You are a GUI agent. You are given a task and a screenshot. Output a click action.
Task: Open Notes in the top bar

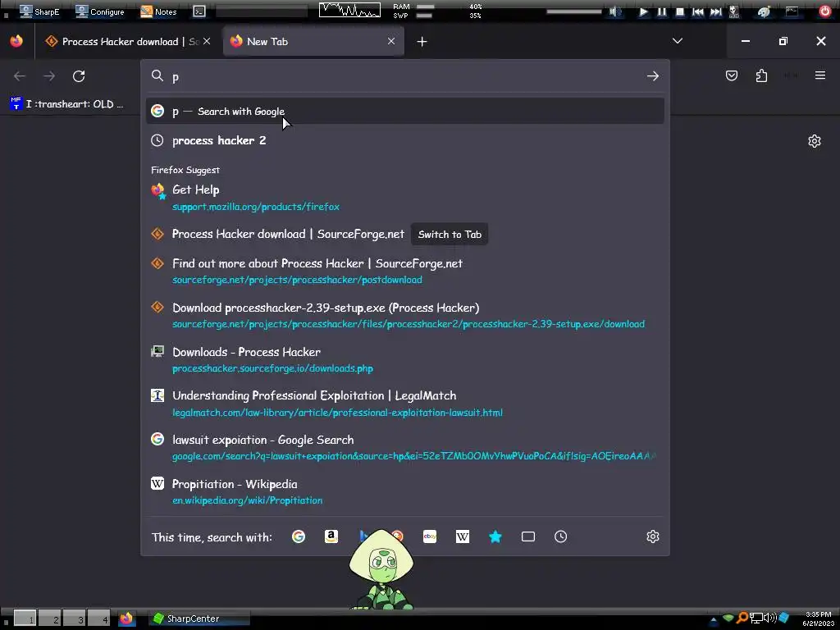pos(158,11)
